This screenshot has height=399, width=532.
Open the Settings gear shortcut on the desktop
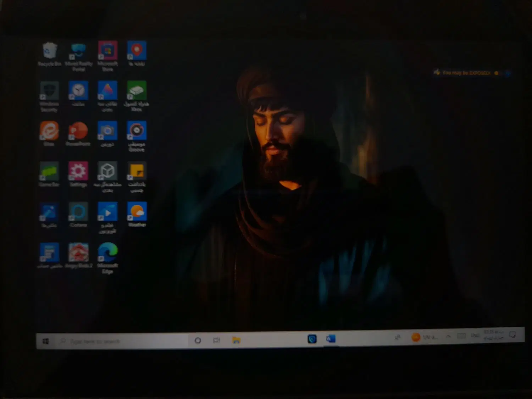pos(78,174)
